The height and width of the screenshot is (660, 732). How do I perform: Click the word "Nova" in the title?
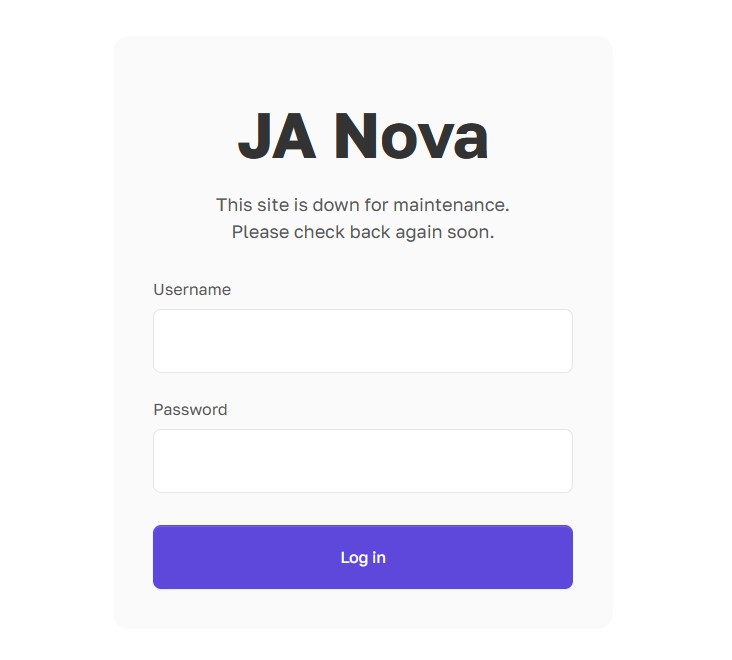(x=410, y=136)
